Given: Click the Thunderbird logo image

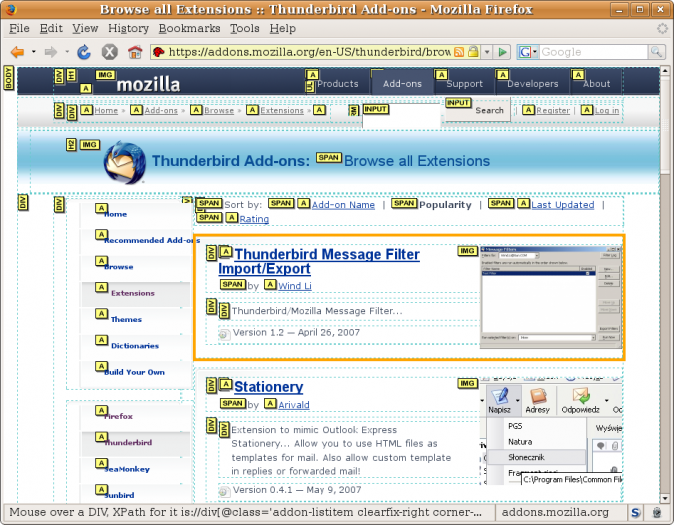Looking at the screenshot, I should tap(125, 162).
